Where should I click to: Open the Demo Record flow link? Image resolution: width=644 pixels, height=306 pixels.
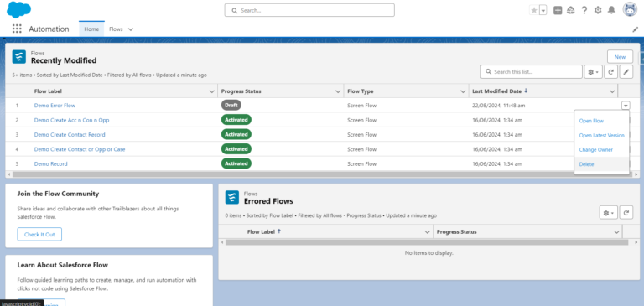[x=50, y=163]
